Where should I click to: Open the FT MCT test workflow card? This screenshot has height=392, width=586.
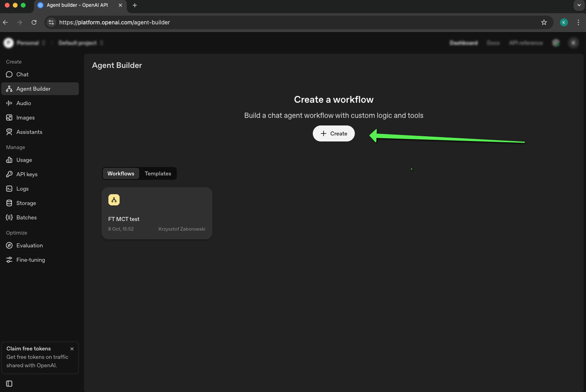click(x=157, y=213)
